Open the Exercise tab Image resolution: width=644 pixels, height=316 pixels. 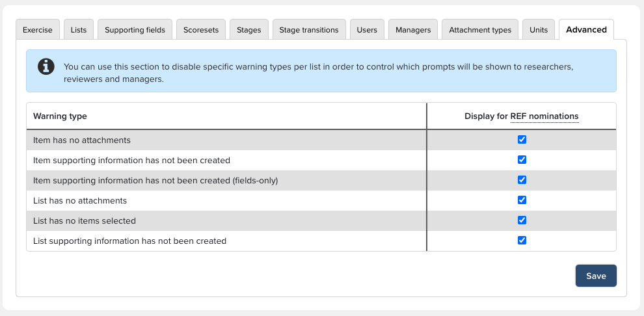pyautogui.click(x=38, y=30)
